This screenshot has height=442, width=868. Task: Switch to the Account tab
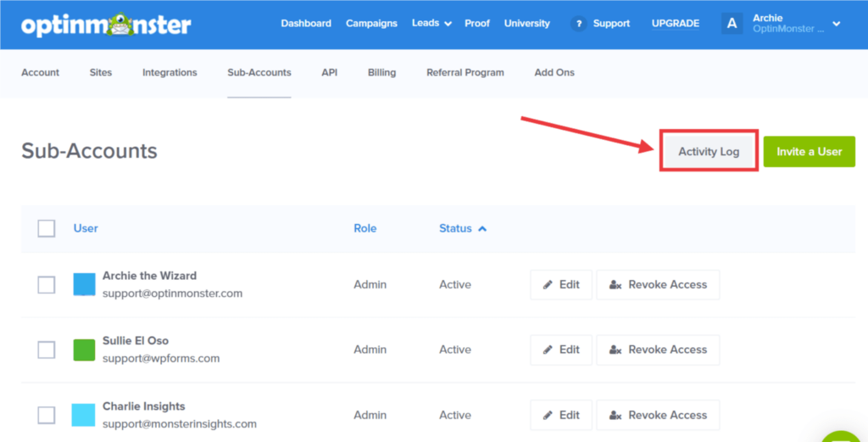click(41, 73)
